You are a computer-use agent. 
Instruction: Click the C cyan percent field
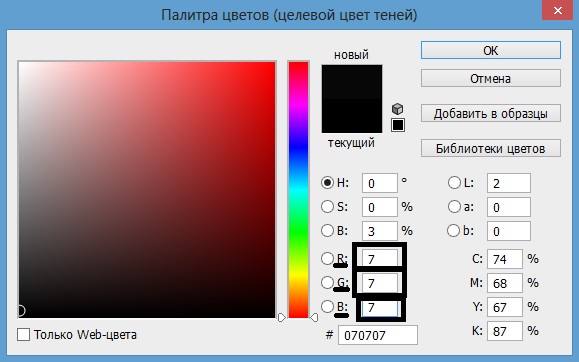(505, 259)
